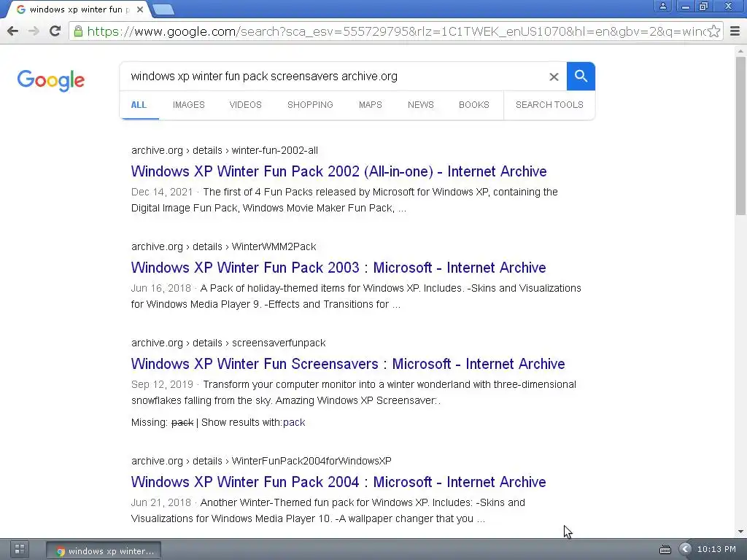The width and height of the screenshot is (747, 560).
Task: Click the vertical scrollbar thumb
Action: click(x=740, y=136)
